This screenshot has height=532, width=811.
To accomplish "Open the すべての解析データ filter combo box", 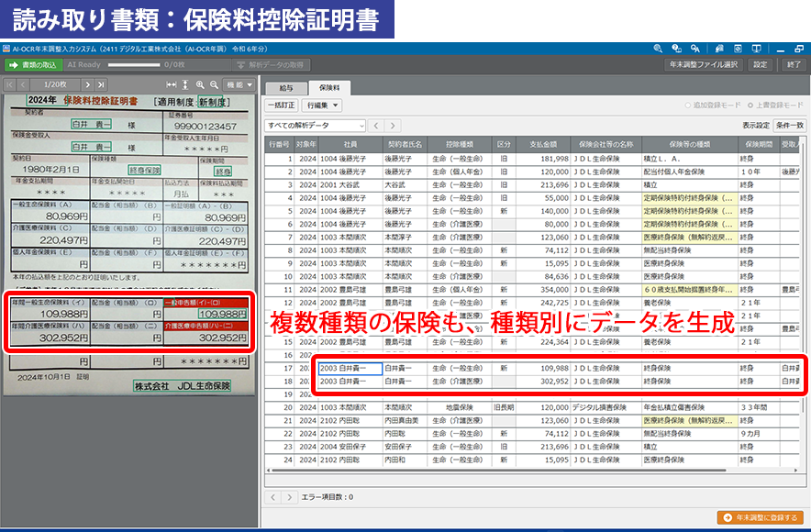I will pyautogui.click(x=316, y=125).
